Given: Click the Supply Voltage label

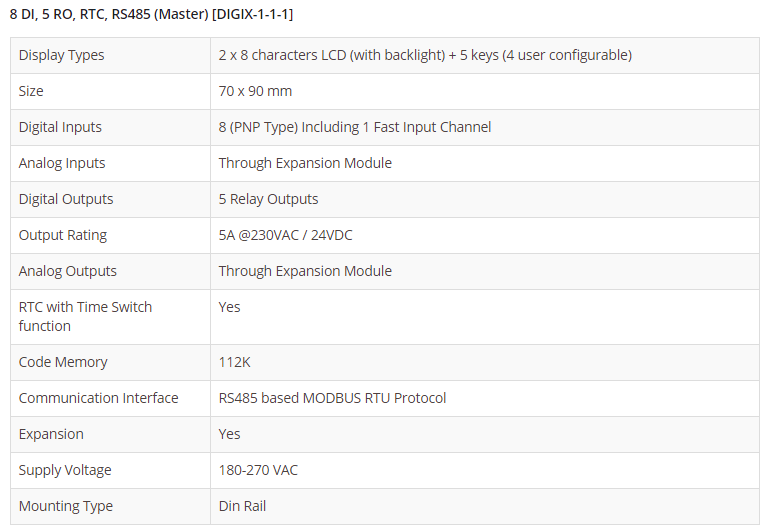Looking at the screenshot, I should tap(65, 470).
